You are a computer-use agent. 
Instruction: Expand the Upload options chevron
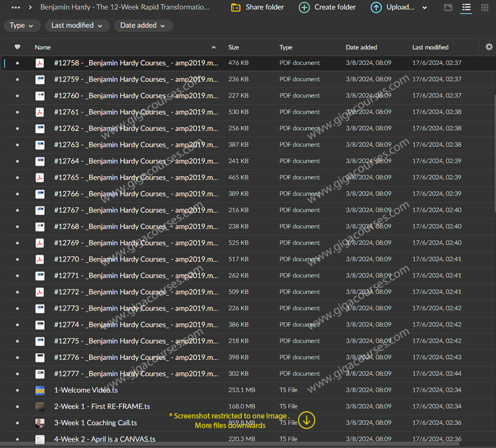[x=425, y=8]
